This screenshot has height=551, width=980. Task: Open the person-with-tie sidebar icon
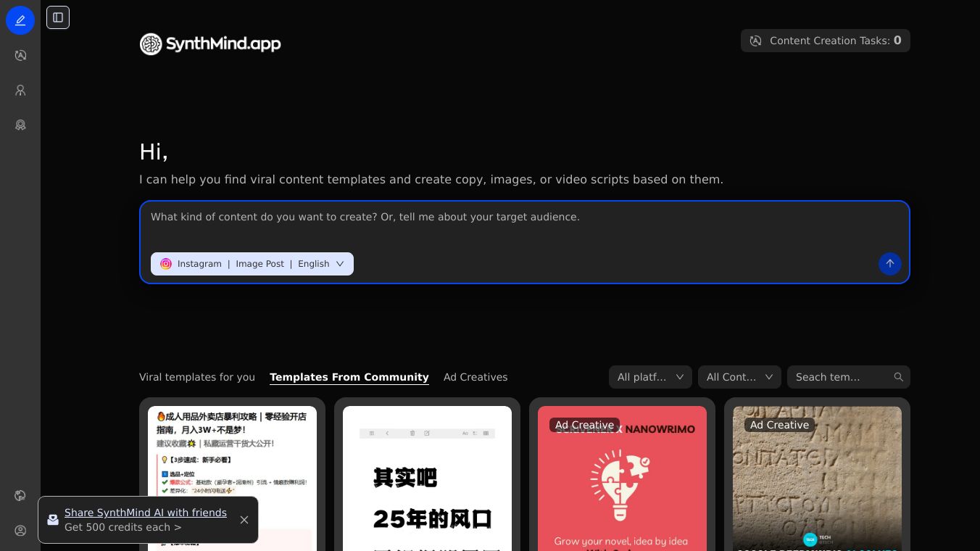[20, 90]
